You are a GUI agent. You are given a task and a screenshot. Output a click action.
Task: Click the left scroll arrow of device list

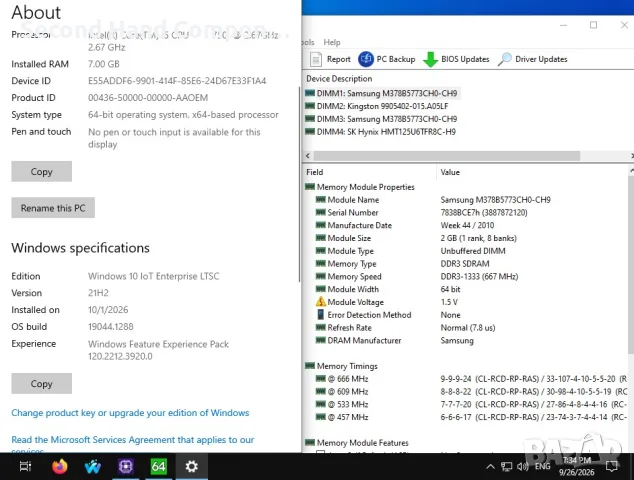308,156
